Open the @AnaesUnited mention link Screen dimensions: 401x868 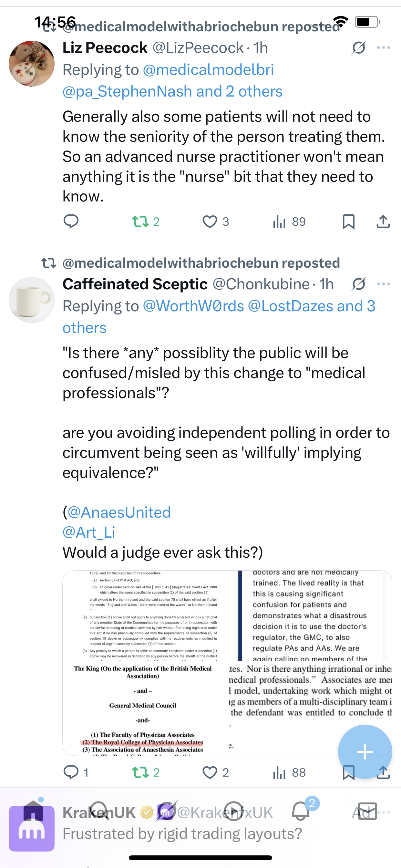click(x=119, y=512)
